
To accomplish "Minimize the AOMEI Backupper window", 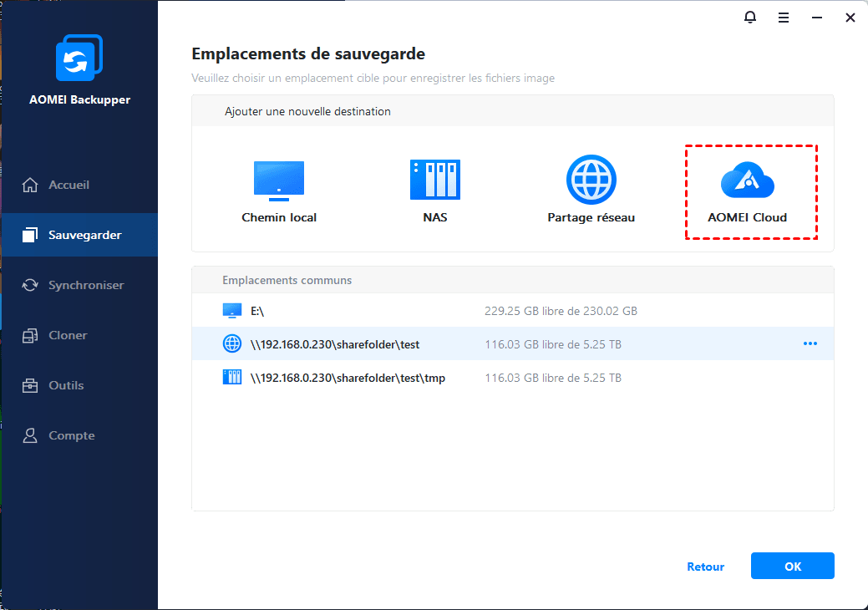I will point(816,18).
